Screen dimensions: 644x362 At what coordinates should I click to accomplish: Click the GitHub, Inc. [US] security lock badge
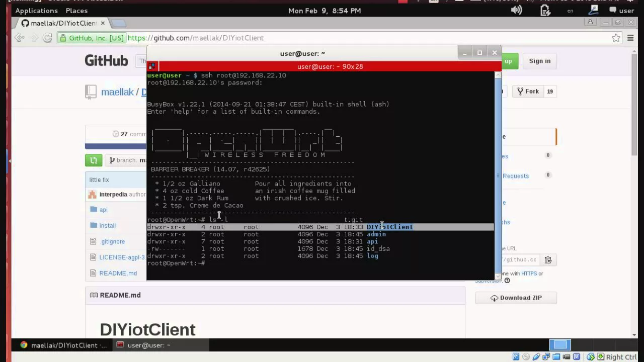click(x=92, y=38)
